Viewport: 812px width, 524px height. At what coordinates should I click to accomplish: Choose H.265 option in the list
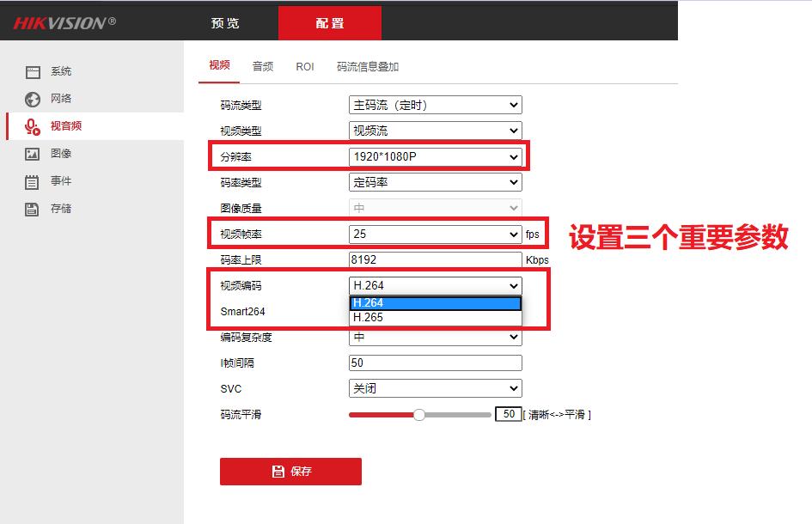click(436, 317)
